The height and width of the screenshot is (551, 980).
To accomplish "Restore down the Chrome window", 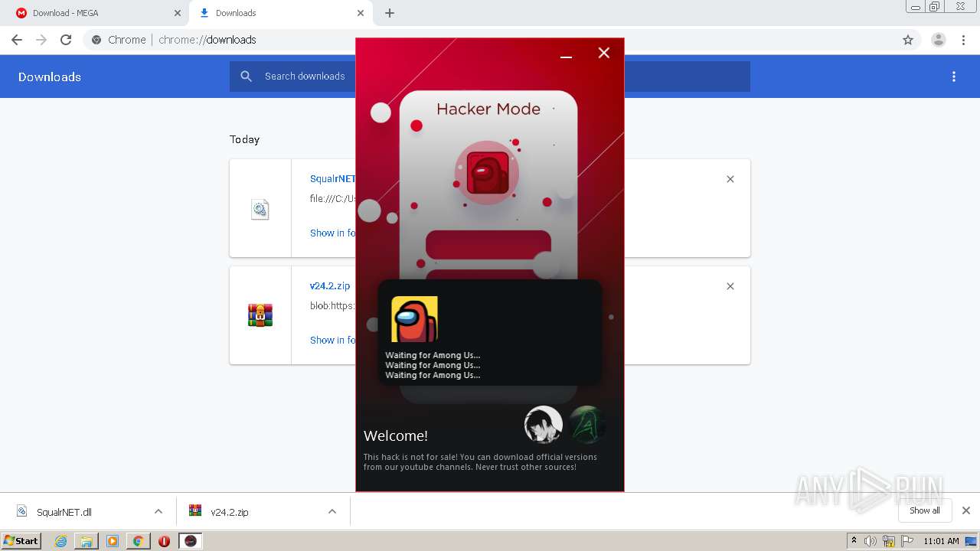I will click(935, 6).
